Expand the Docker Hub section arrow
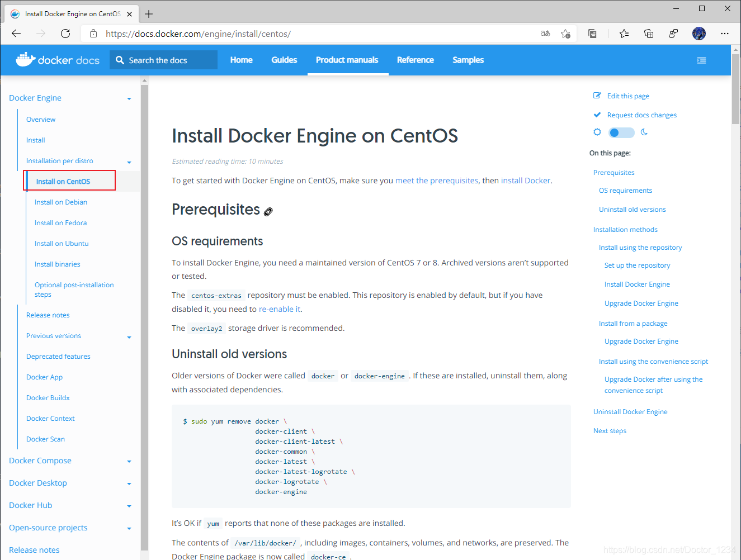The image size is (741, 560). [129, 506]
